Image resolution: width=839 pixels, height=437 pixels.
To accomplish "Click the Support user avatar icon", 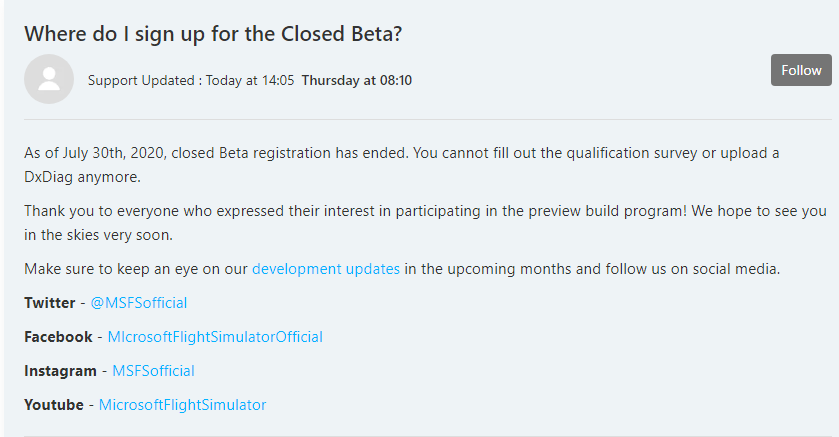I will pos(49,79).
